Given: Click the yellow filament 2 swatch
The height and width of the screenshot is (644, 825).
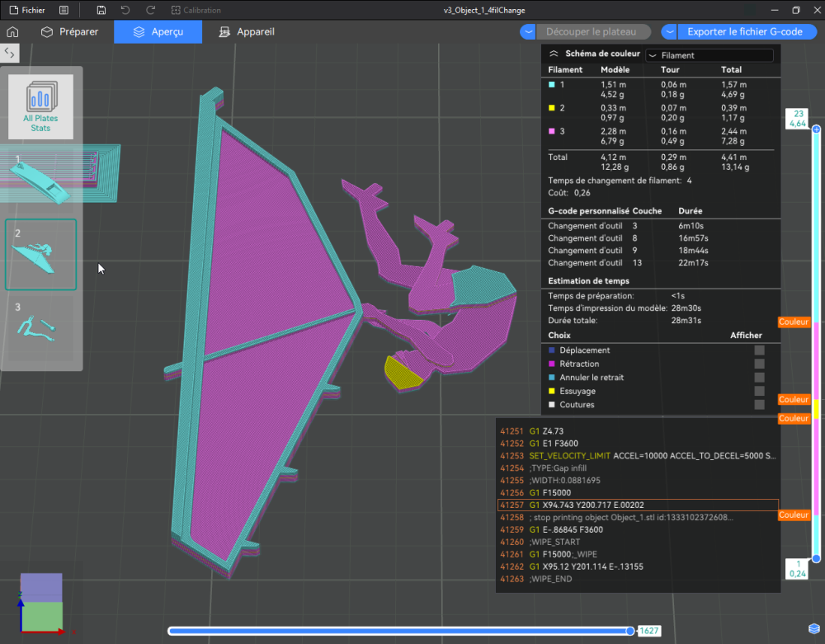Looking at the screenshot, I should (552, 108).
